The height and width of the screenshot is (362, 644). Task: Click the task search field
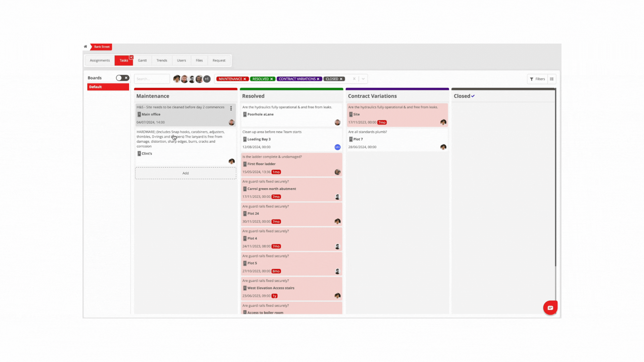tap(152, 79)
